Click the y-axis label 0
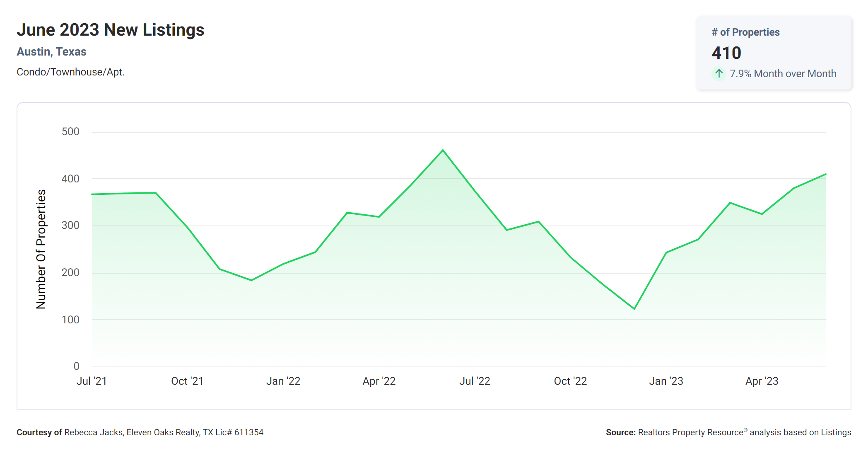The image size is (868, 456). (77, 366)
